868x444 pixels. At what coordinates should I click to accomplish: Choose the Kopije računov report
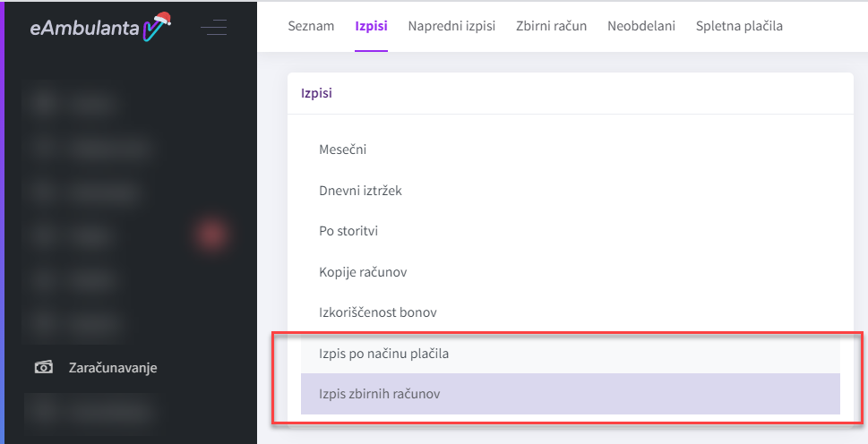coord(571,271)
